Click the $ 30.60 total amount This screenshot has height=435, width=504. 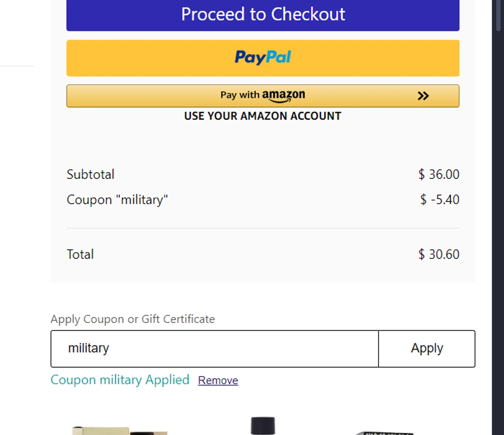(438, 254)
